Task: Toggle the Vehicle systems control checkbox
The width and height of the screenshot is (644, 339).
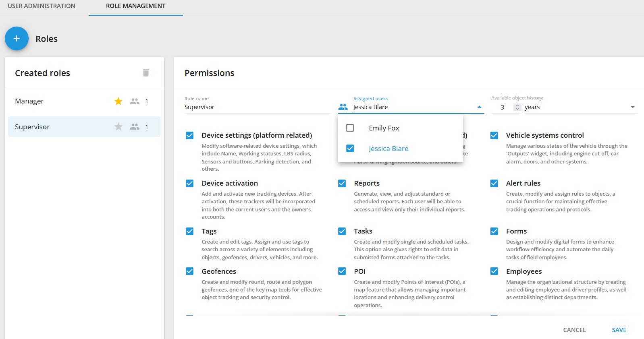Action: coord(494,136)
